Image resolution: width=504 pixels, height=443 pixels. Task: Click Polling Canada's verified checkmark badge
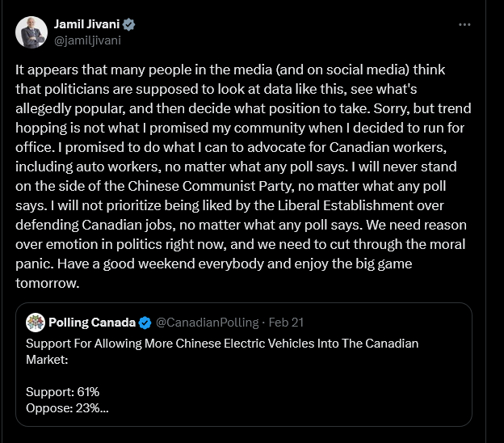tap(145, 323)
